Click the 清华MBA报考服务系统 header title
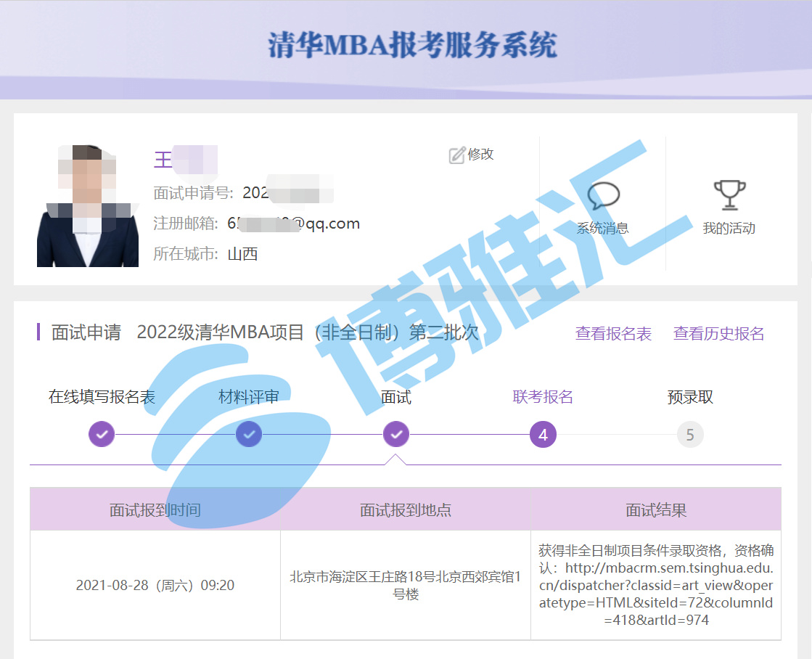 (x=412, y=44)
